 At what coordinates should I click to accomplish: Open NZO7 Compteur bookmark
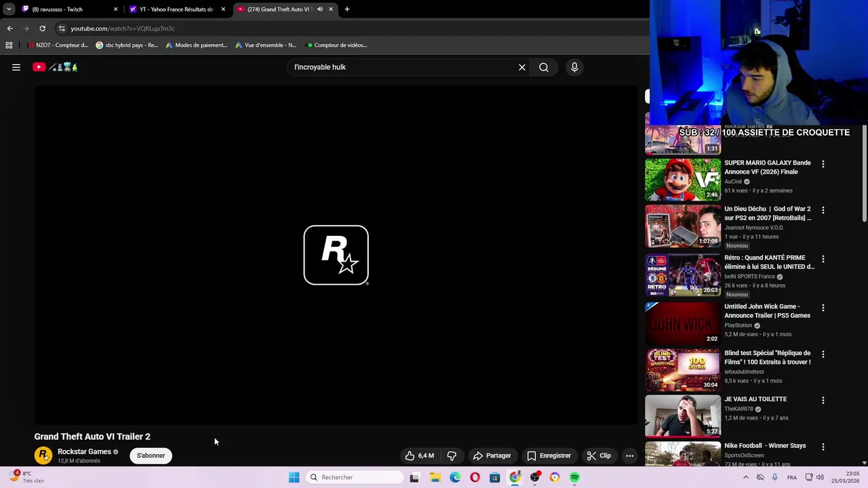pyautogui.click(x=57, y=45)
